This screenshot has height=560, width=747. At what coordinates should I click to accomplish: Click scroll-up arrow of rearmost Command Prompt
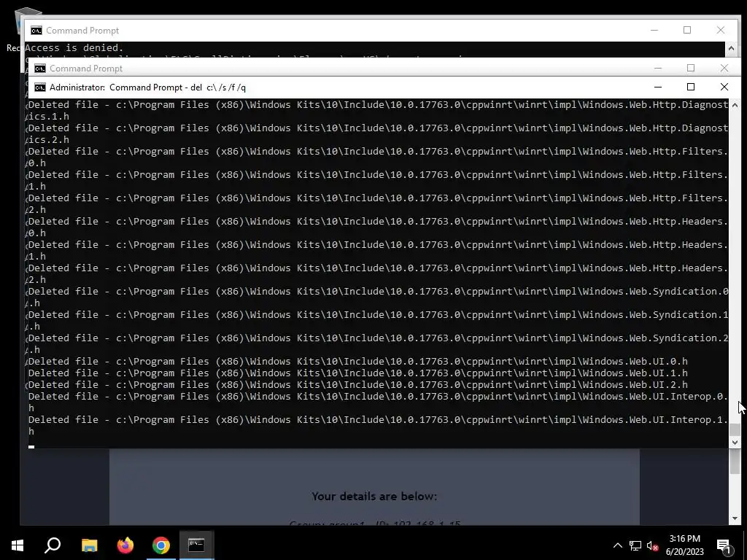(x=731, y=48)
